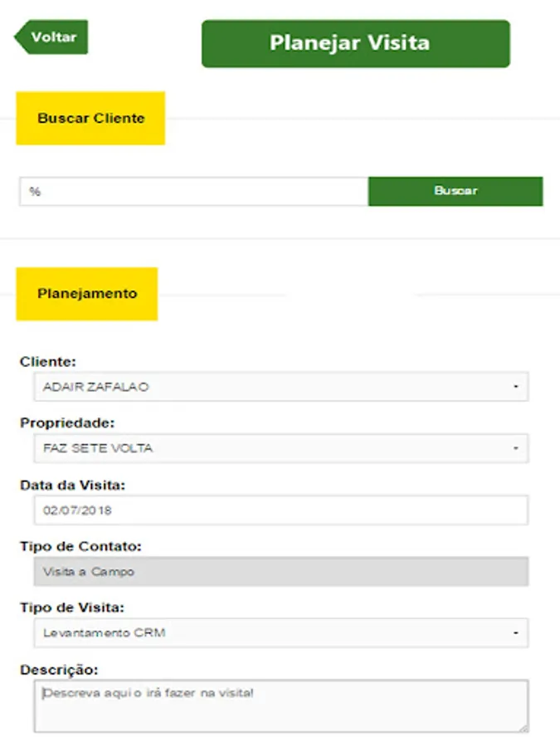Click the Planejar Visita header banner
Viewport: 560px width, 747px height.
[x=356, y=43]
